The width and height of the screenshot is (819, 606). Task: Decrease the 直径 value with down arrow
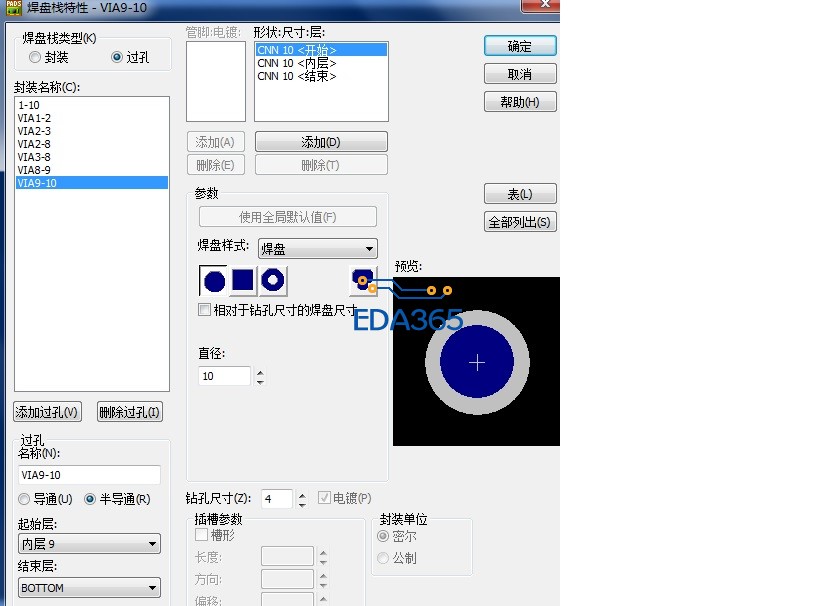point(260,381)
